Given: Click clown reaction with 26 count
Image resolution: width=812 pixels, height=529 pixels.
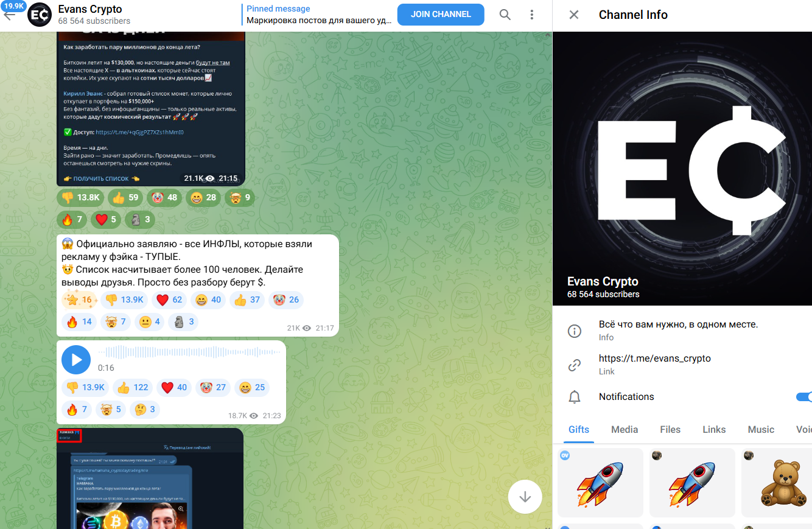Looking at the screenshot, I should (x=286, y=300).
